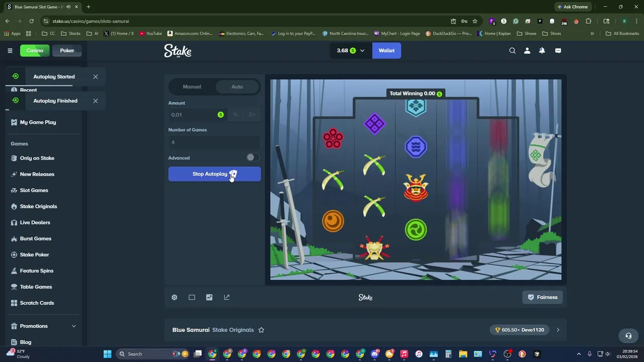Show more Chrome bookmarks chevron
Viewport: 644px width, 362px height.
tap(592, 34)
